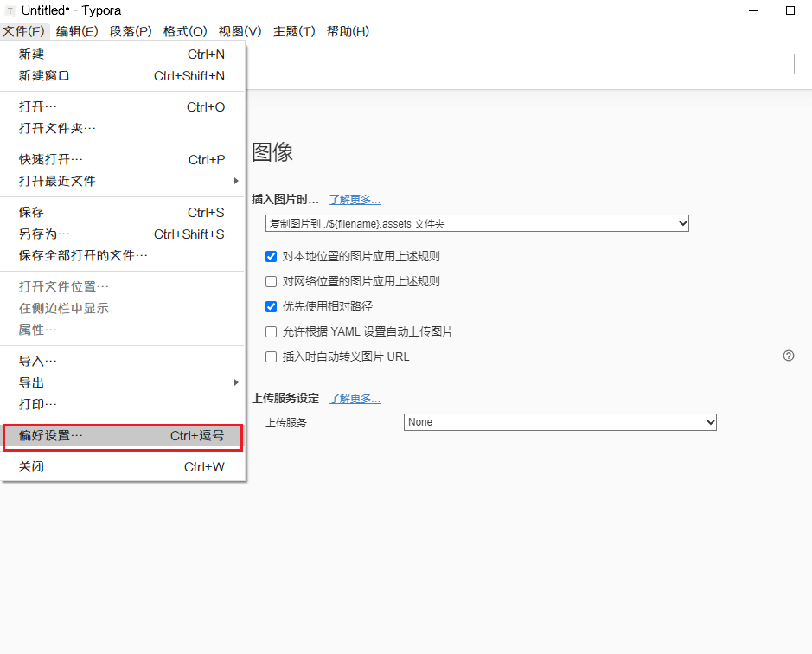
Task: Open the 段落(P) menu
Action: [x=131, y=32]
